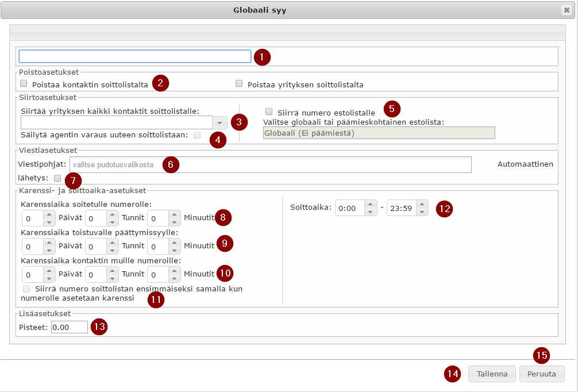The width and height of the screenshot is (578, 392).
Task: Increase Tunnit for toistuvalle päättymissyylle karenssi
Action: click(113, 243)
